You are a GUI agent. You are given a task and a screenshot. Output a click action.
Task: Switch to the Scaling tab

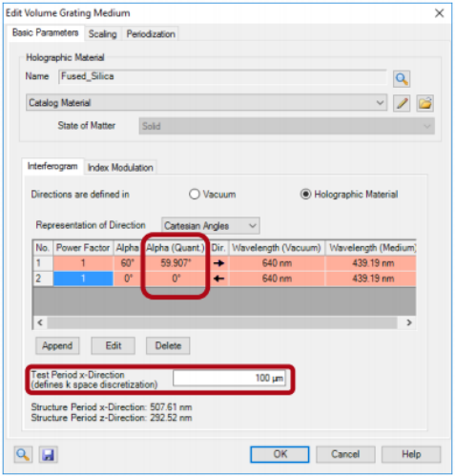102,34
